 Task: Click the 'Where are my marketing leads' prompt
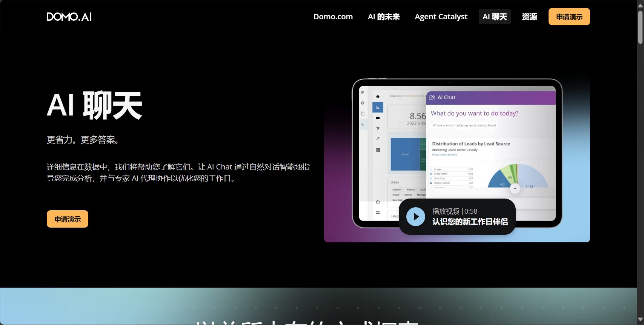[x=464, y=125]
